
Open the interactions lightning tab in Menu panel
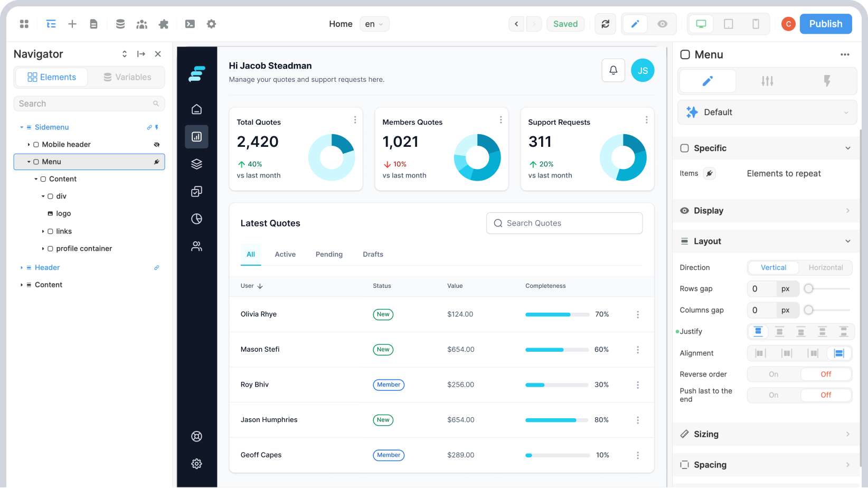(x=827, y=81)
